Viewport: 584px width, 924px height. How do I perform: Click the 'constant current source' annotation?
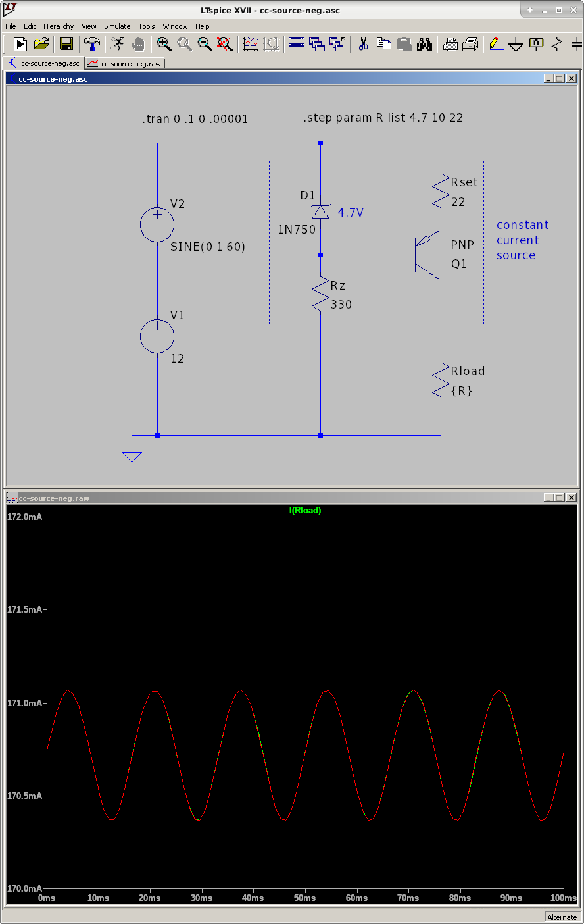522,240
